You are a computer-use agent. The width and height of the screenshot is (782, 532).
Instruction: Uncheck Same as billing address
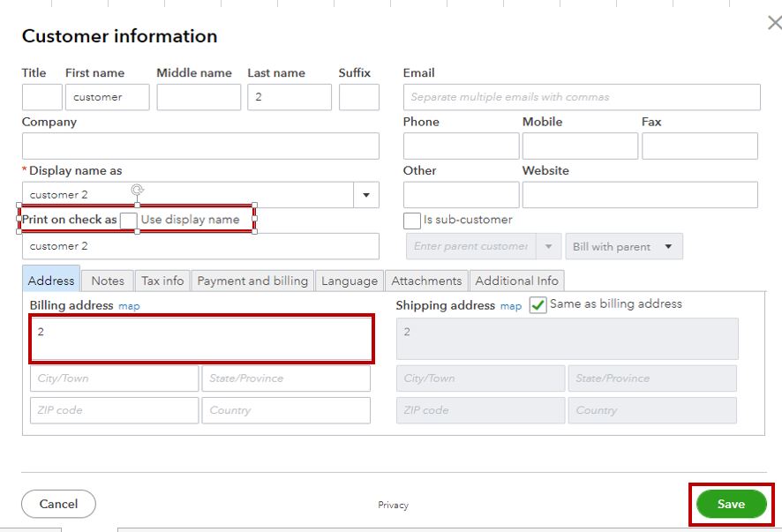538,304
